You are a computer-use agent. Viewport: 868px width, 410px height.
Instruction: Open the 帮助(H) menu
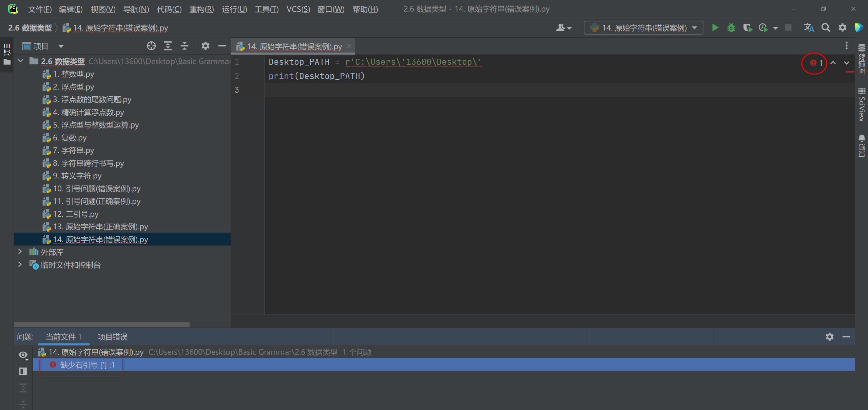click(x=365, y=9)
